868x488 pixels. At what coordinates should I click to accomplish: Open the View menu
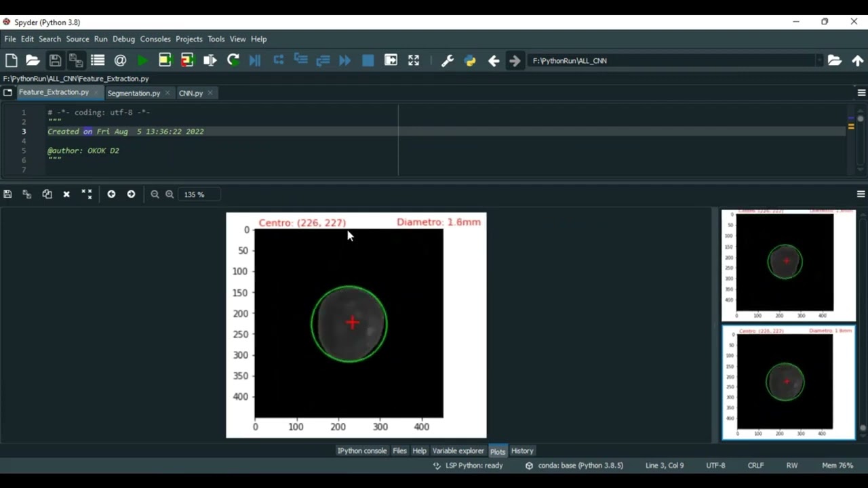tap(237, 39)
